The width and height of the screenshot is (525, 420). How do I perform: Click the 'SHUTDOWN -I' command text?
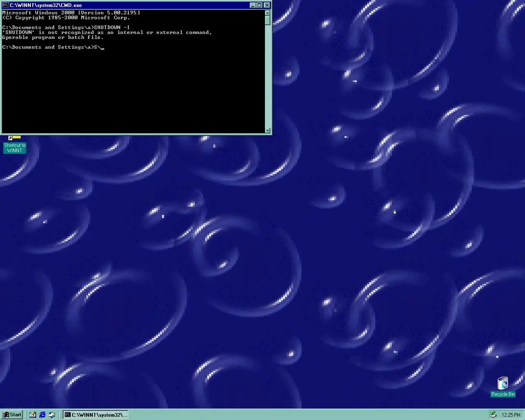tap(112, 27)
